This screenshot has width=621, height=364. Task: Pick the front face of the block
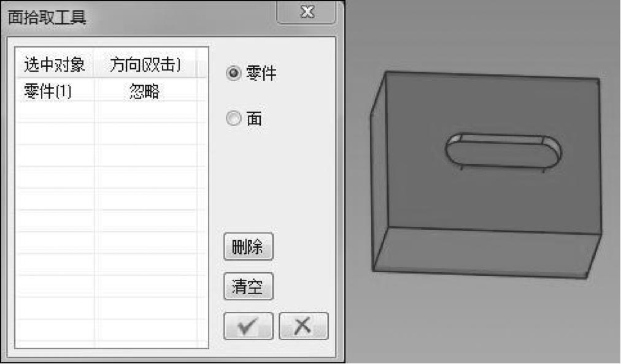(487, 252)
